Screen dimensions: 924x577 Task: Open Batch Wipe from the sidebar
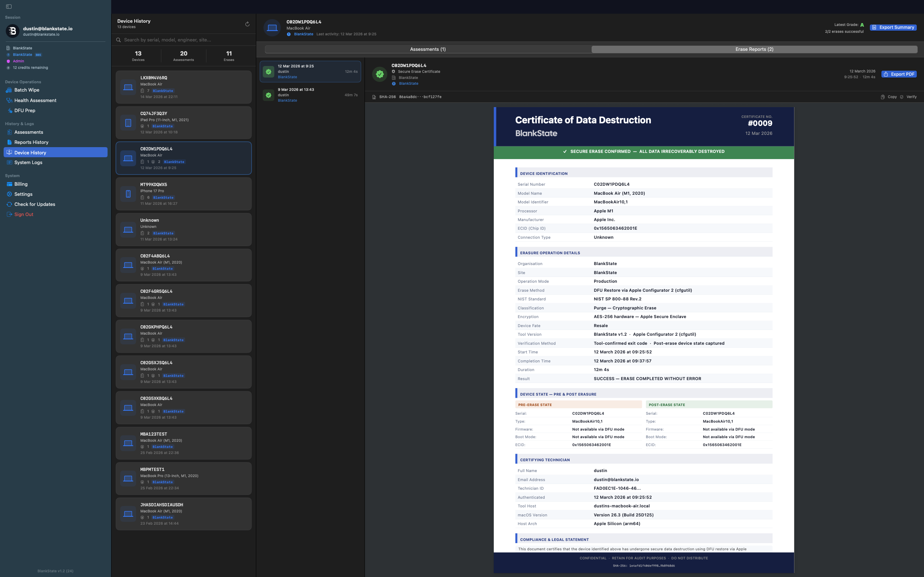[x=27, y=90]
